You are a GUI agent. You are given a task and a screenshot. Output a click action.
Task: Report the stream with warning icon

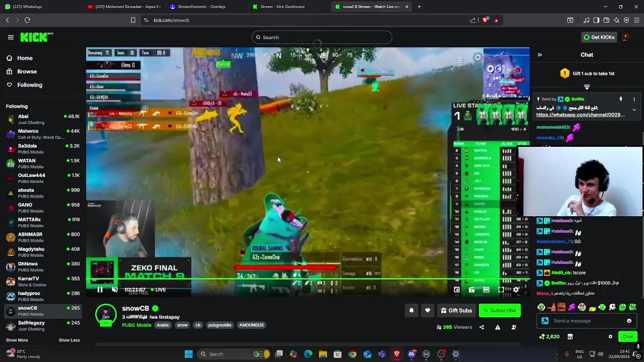point(498,327)
